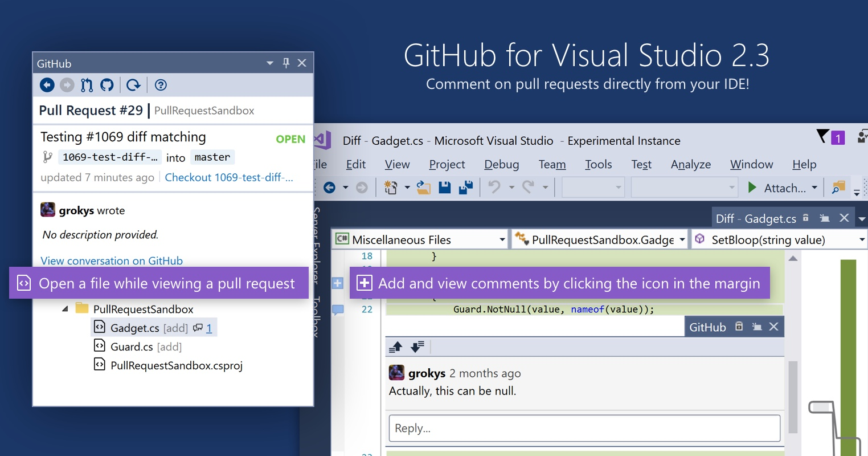Toggle the pin on the Diff - Gadget.cs window
The image size is (868, 456).
tap(805, 218)
